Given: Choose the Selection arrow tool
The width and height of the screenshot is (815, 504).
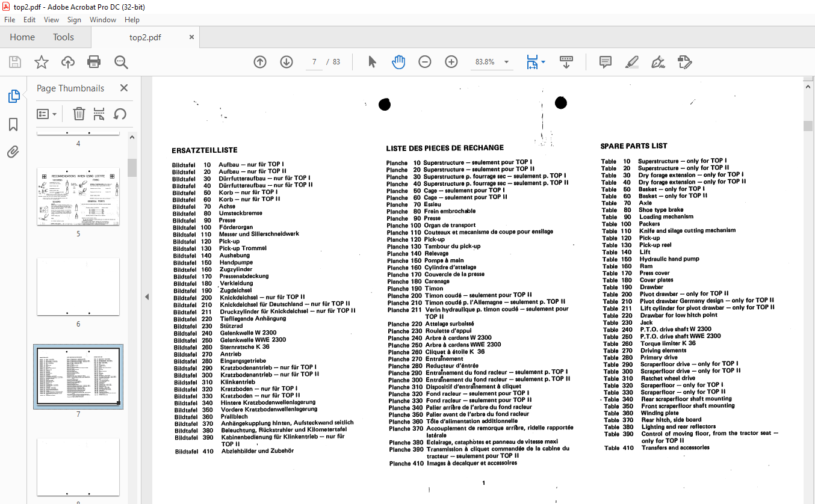Looking at the screenshot, I should point(372,62).
